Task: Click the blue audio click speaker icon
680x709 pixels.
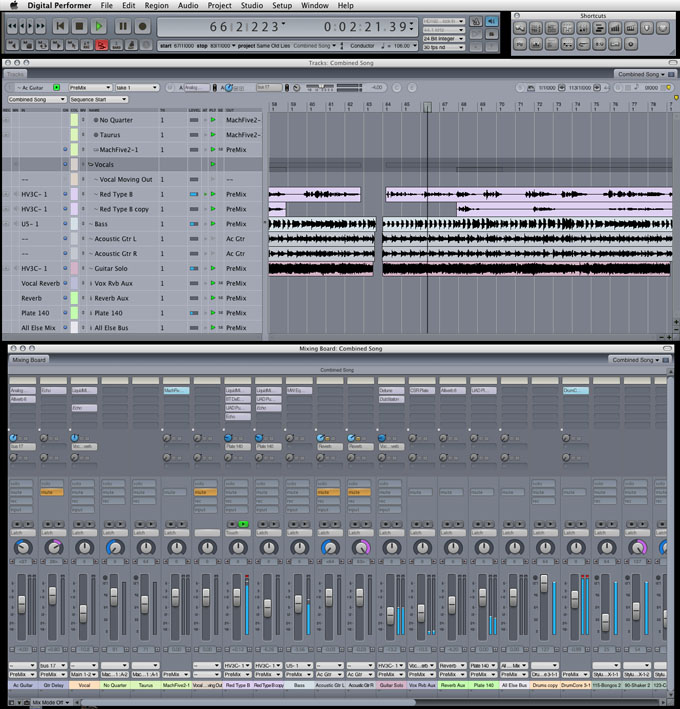Action: click(491, 21)
